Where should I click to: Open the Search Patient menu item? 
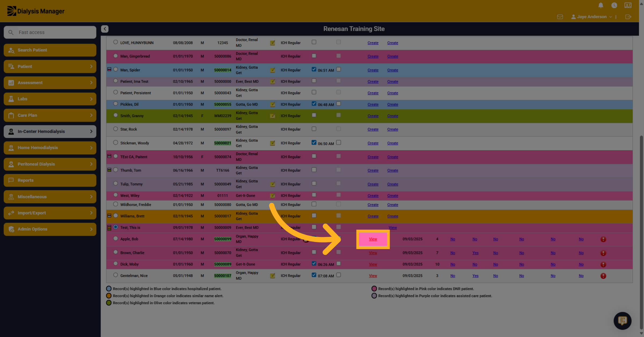[x=50, y=50]
